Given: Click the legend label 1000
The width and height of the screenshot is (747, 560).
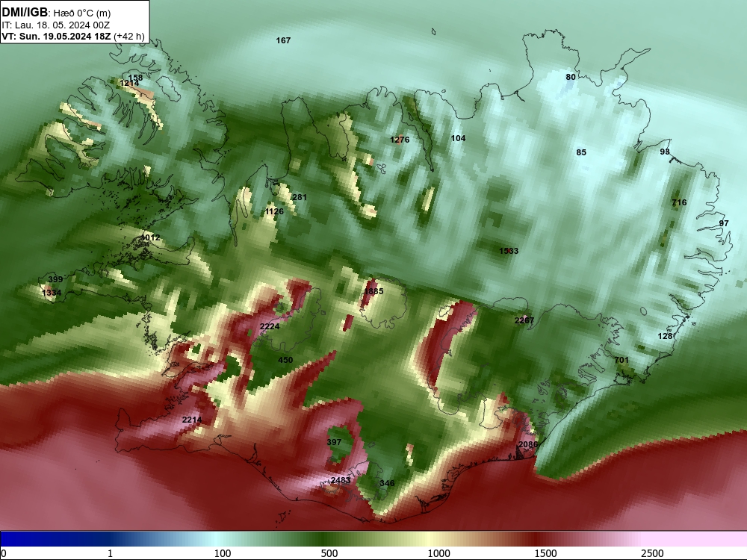Looking at the screenshot, I should click(x=438, y=553).
